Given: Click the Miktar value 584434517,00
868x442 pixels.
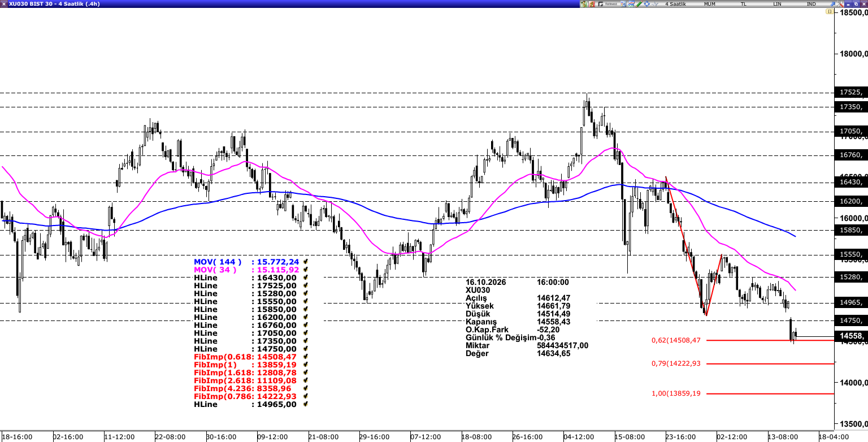Looking at the screenshot, I should click(563, 345).
